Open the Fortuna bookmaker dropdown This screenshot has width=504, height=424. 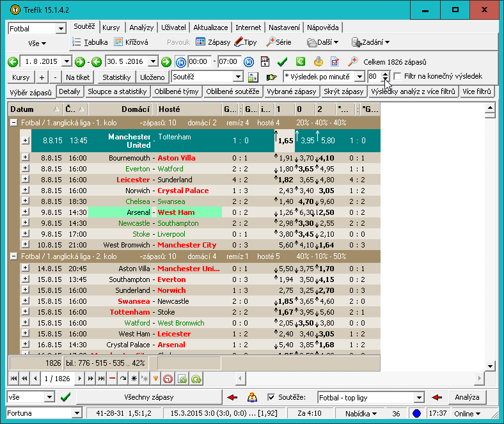[x=77, y=413]
